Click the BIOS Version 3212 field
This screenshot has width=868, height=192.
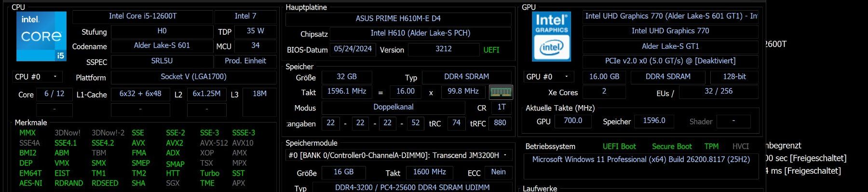pos(444,49)
